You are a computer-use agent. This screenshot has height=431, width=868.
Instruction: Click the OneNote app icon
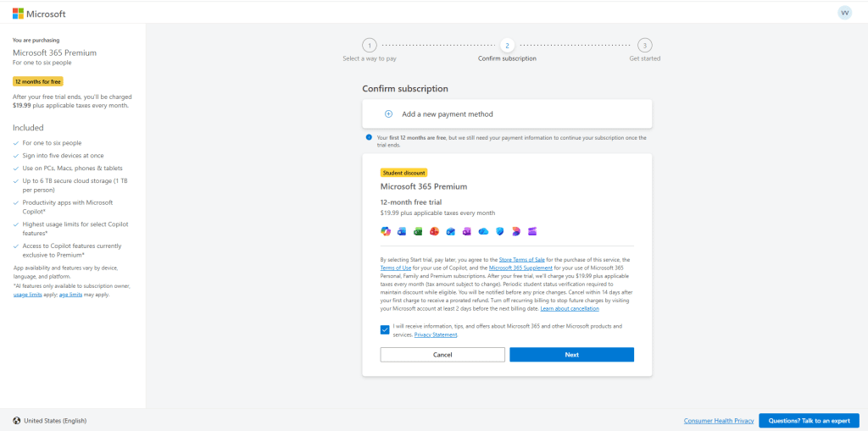(x=467, y=231)
